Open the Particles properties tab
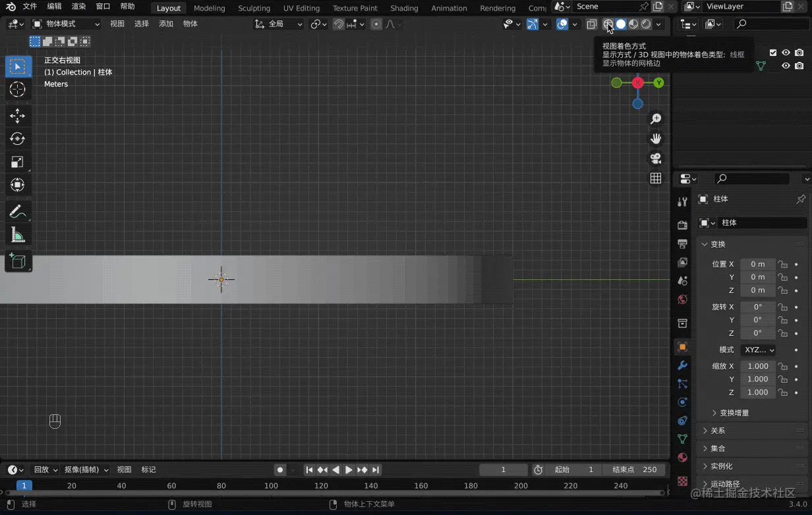Viewport: 812px width, 515px height. pyautogui.click(x=682, y=383)
